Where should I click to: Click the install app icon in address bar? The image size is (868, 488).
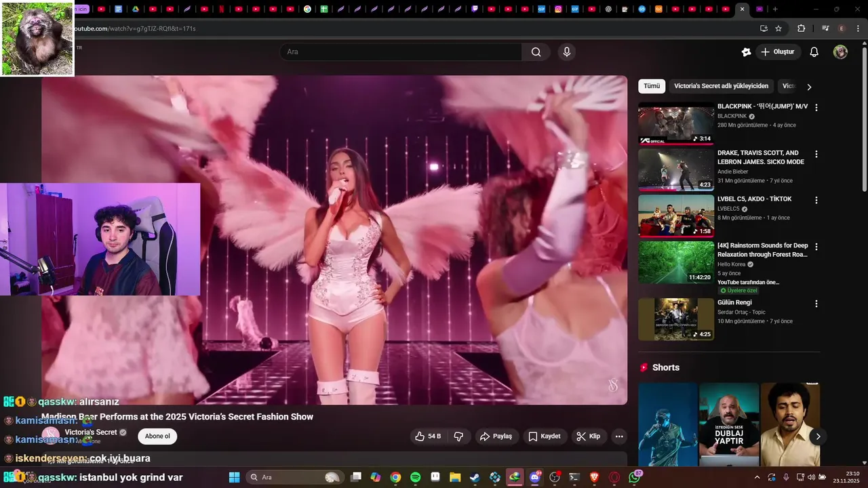pyautogui.click(x=764, y=28)
